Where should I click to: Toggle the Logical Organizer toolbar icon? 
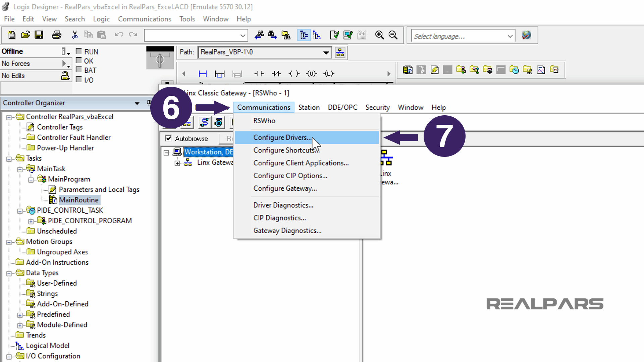[317, 35]
